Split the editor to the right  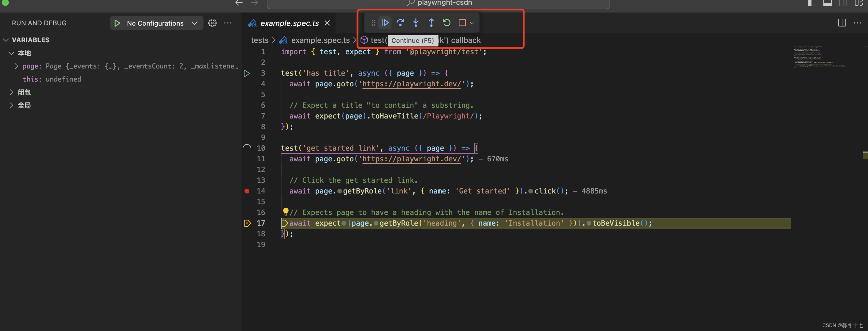tap(842, 23)
